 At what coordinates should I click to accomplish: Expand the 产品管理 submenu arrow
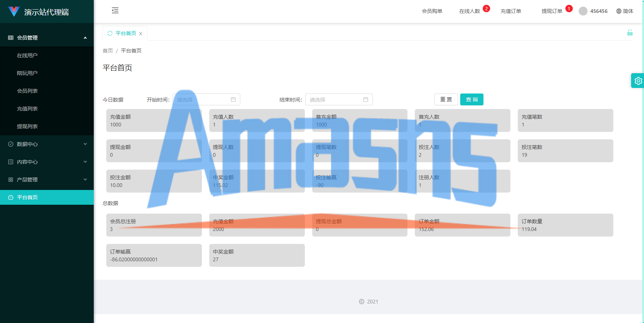tap(85, 180)
